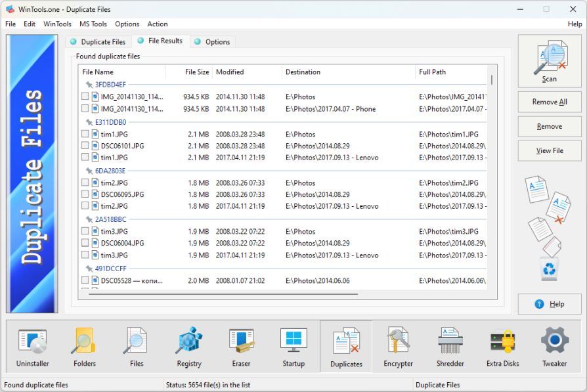Viewport: 587px width, 392px height.
Task: Collapse the 491DCCFF group header
Action: tap(110, 269)
